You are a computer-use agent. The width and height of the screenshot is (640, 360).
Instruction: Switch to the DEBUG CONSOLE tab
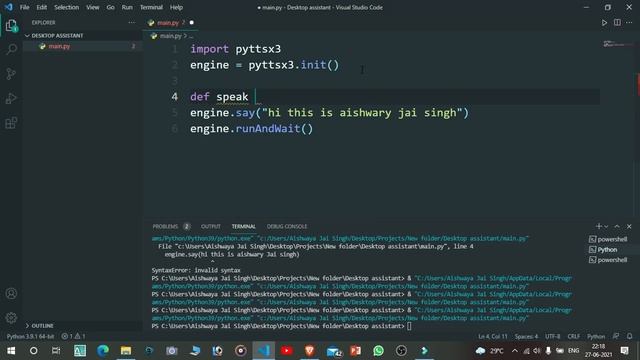click(x=287, y=227)
